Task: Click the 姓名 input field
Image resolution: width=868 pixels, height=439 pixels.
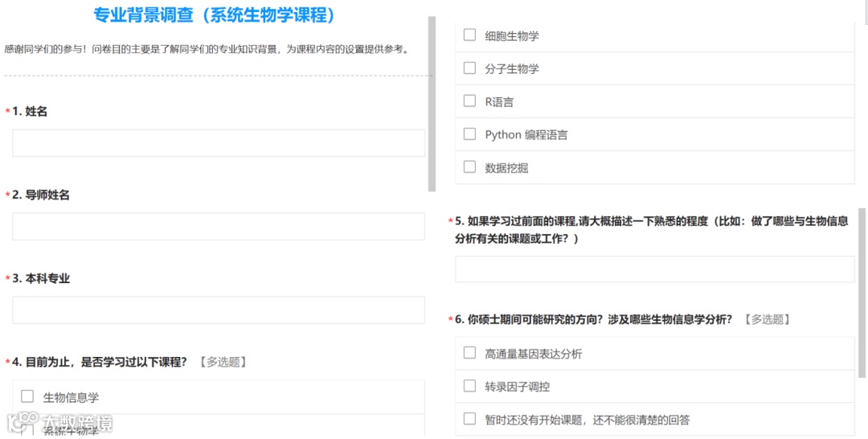Action: [x=219, y=143]
